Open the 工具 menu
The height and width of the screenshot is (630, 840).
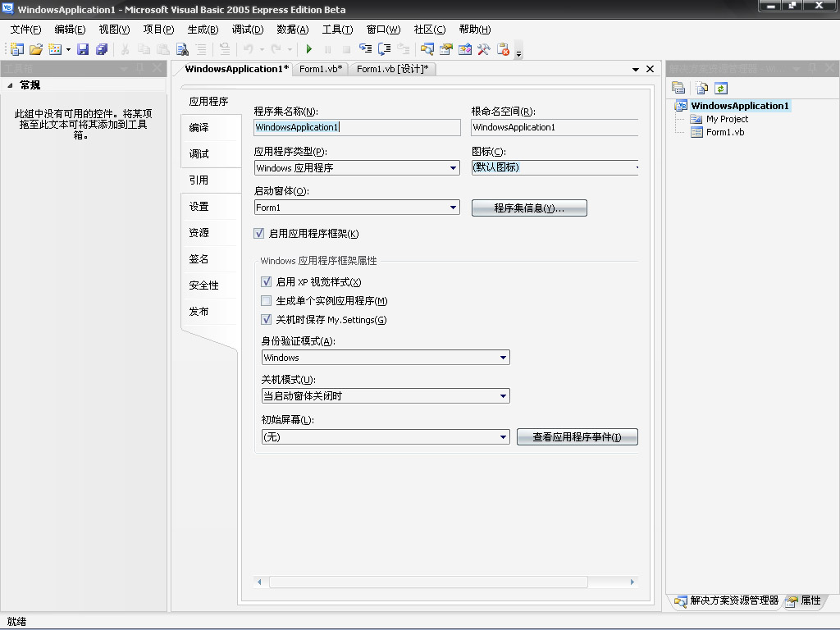tap(337, 30)
